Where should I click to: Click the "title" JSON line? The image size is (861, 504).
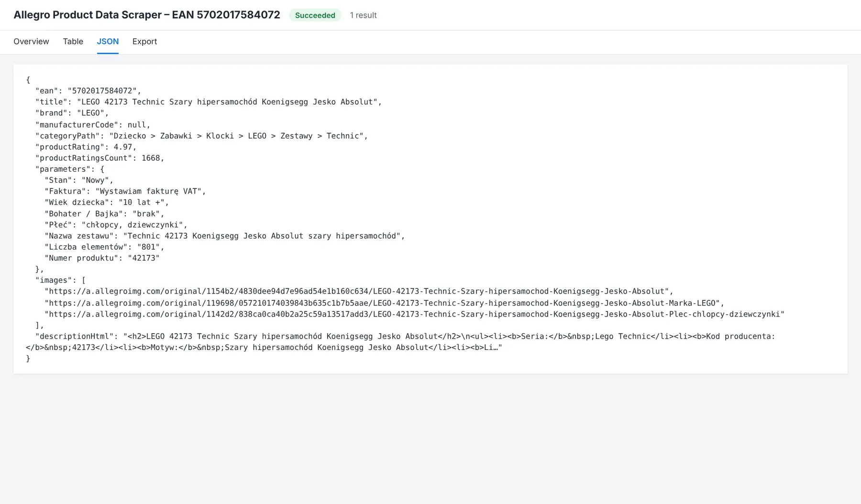tap(209, 102)
